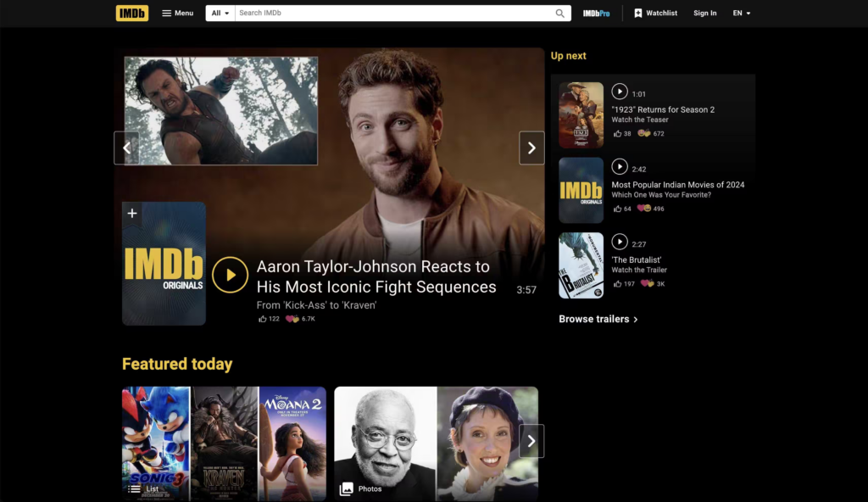Open Most Popular Indian Movies of 2024
868x502 pixels.
(x=677, y=185)
